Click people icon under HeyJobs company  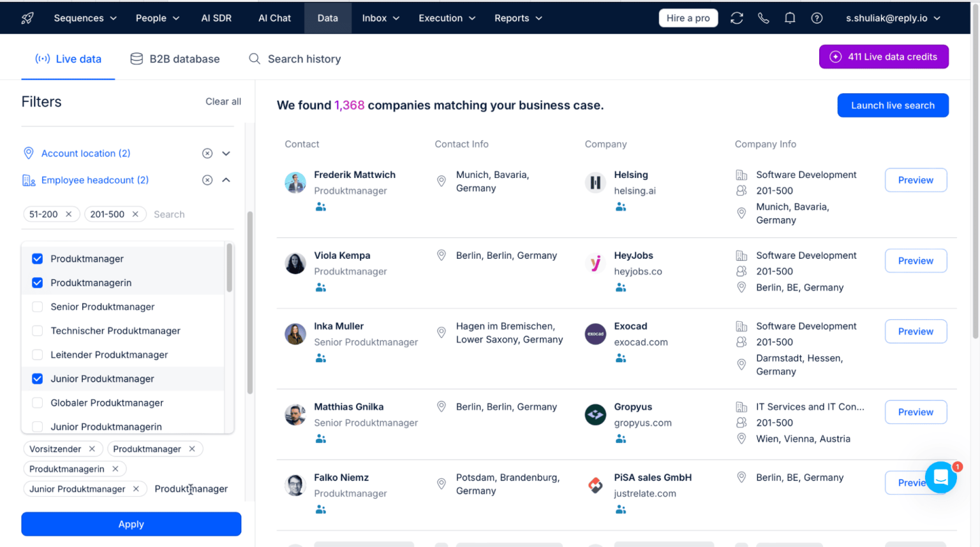[x=621, y=288]
